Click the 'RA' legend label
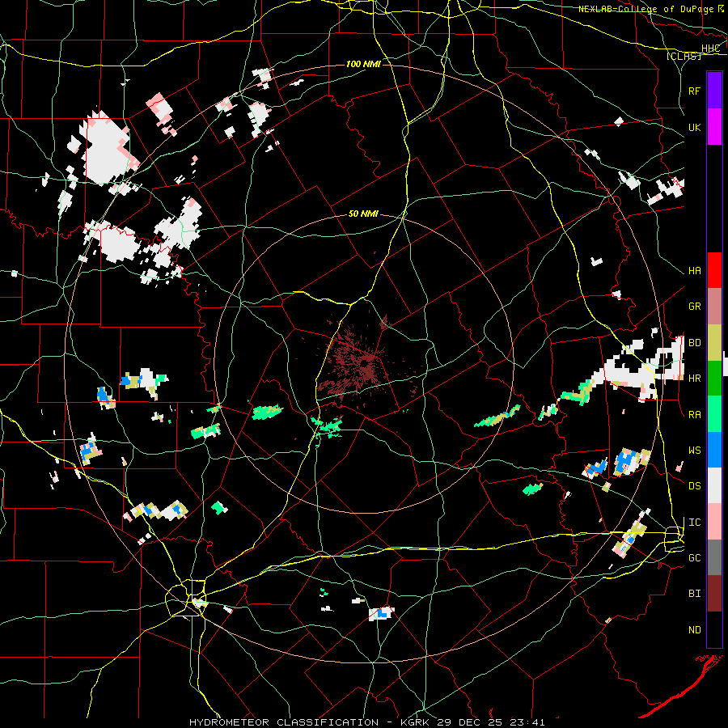 click(694, 414)
